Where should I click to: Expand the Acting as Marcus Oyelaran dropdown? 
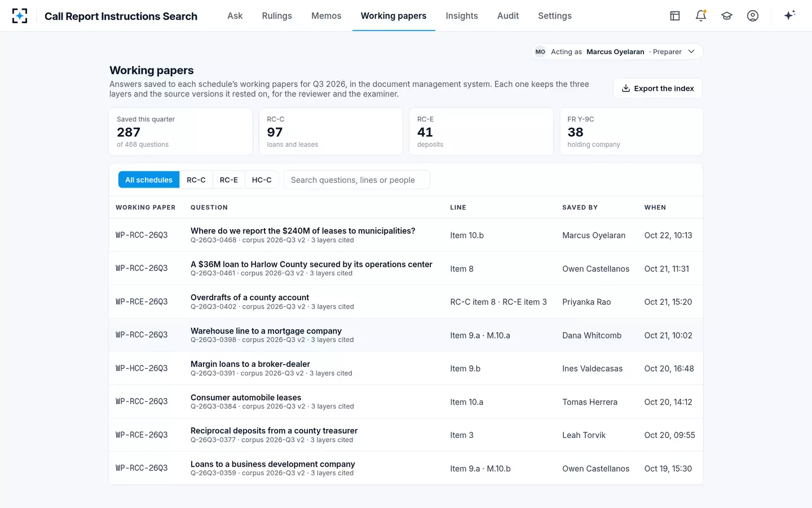tap(617, 52)
